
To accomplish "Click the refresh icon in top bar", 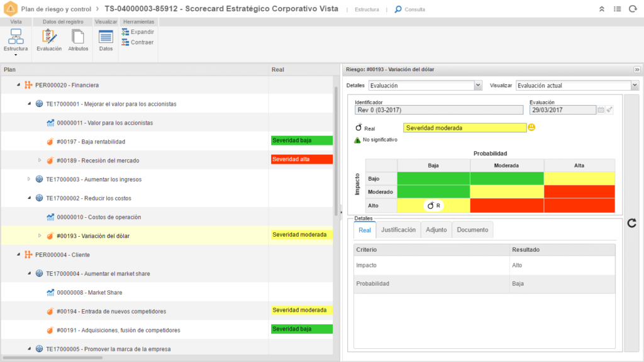I will [633, 9].
